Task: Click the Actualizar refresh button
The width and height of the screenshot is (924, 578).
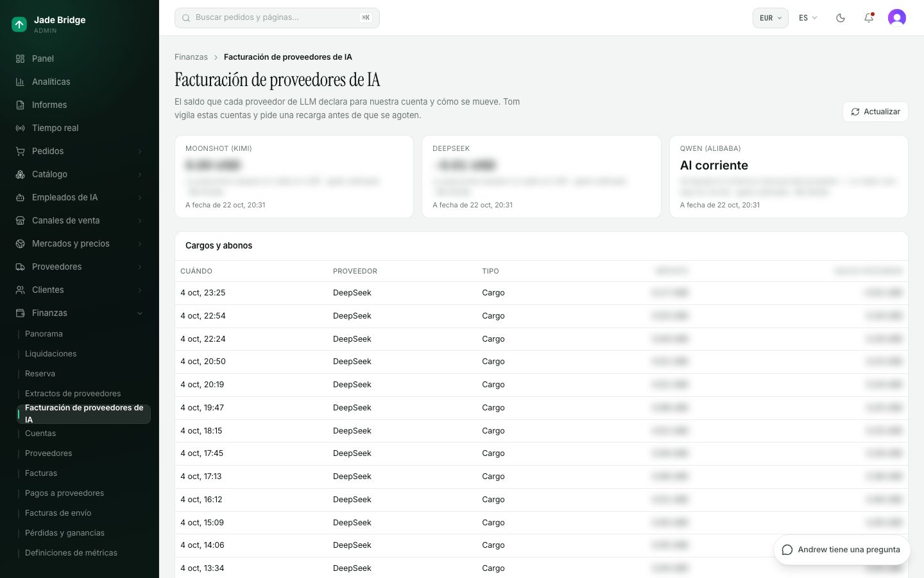Action: pyautogui.click(x=875, y=112)
